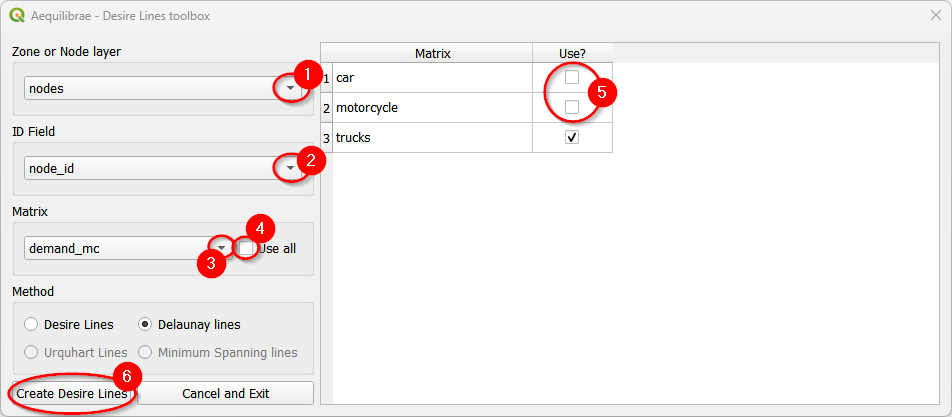Open the Zone or Node layer dropdown

[289, 88]
